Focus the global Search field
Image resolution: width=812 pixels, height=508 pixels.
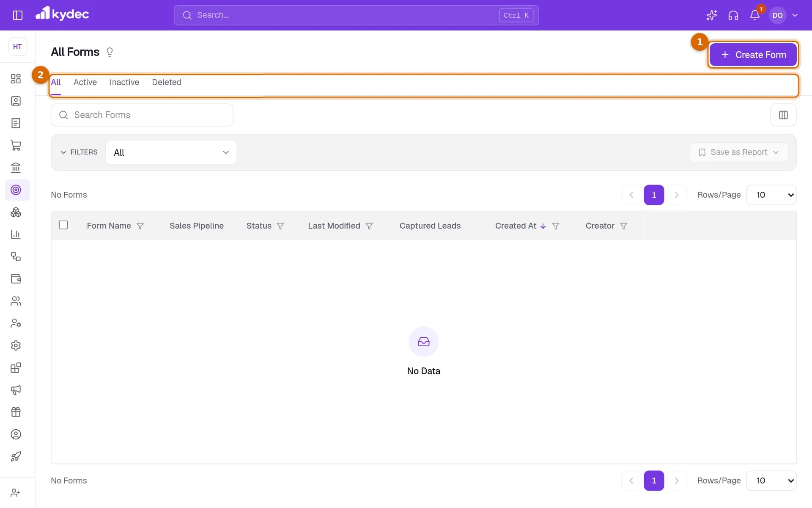pyautogui.click(x=356, y=15)
